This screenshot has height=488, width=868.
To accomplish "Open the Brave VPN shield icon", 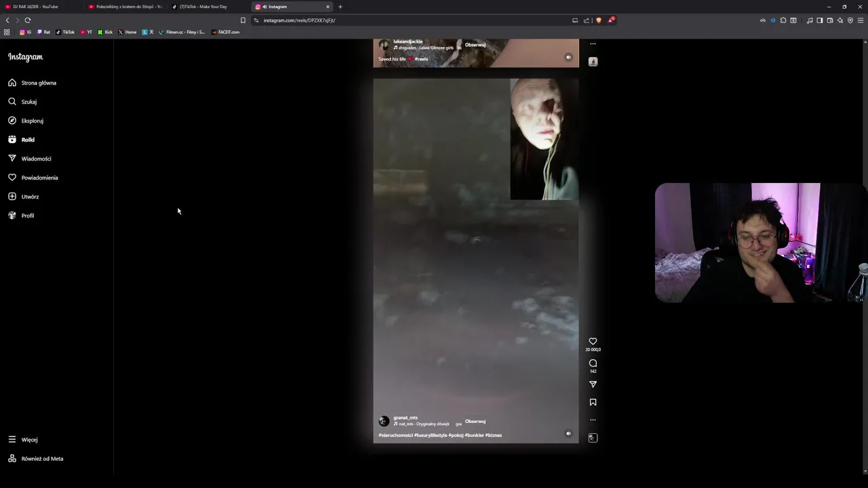I will click(850, 20).
